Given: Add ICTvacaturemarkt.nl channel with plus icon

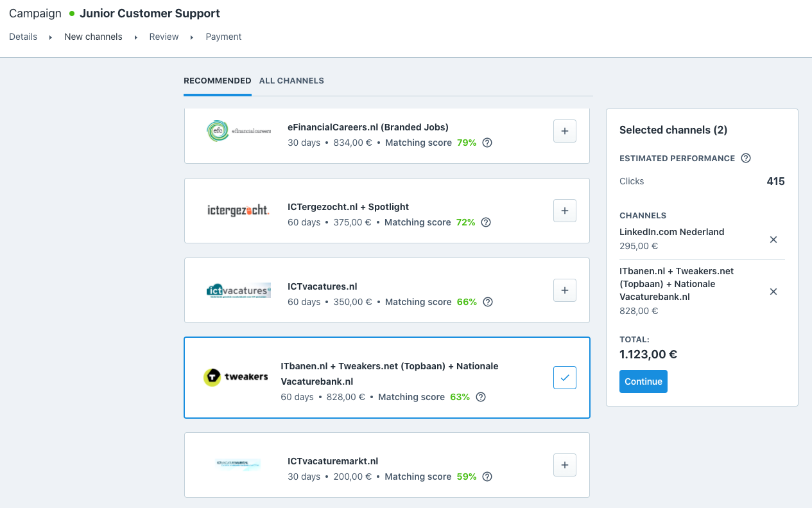Looking at the screenshot, I should coord(564,465).
